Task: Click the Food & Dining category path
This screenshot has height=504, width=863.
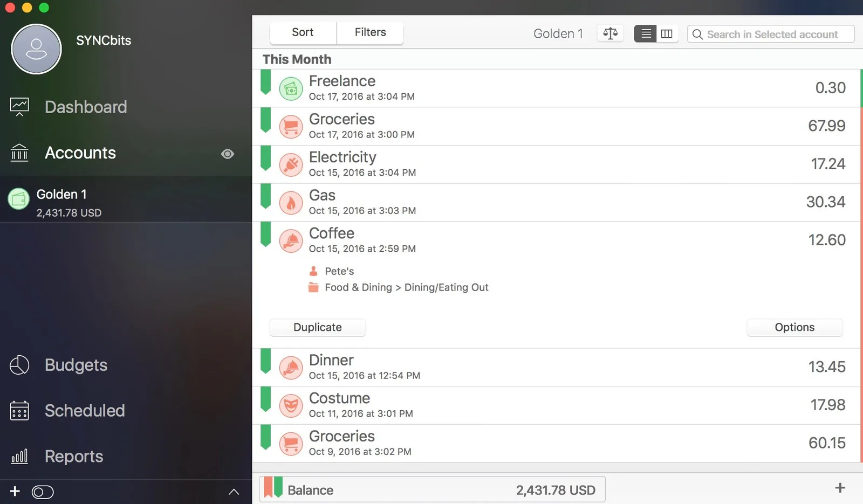Action: click(407, 288)
